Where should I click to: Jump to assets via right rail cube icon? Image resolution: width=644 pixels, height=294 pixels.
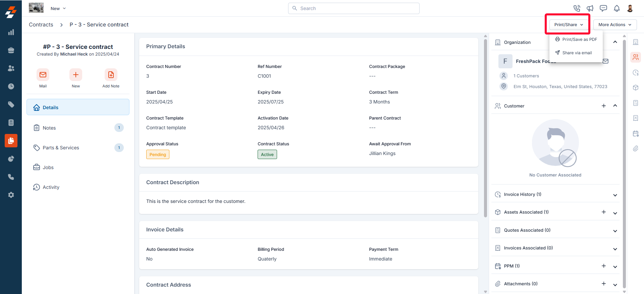click(636, 88)
